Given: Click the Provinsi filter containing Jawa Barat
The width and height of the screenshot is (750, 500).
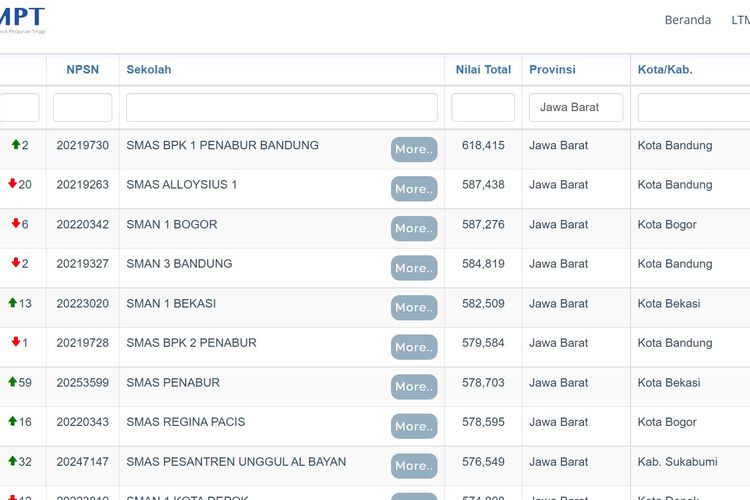Looking at the screenshot, I should point(576,107).
